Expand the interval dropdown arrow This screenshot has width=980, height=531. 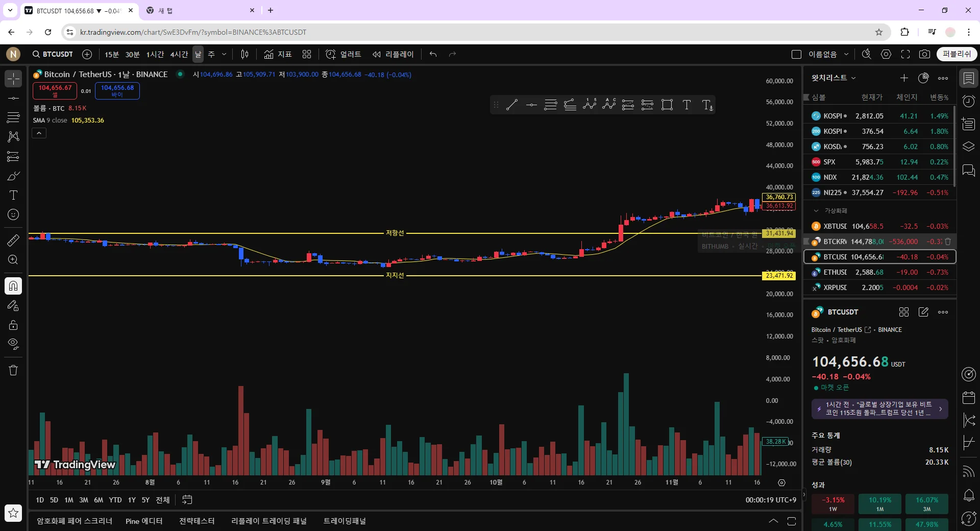[224, 54]
